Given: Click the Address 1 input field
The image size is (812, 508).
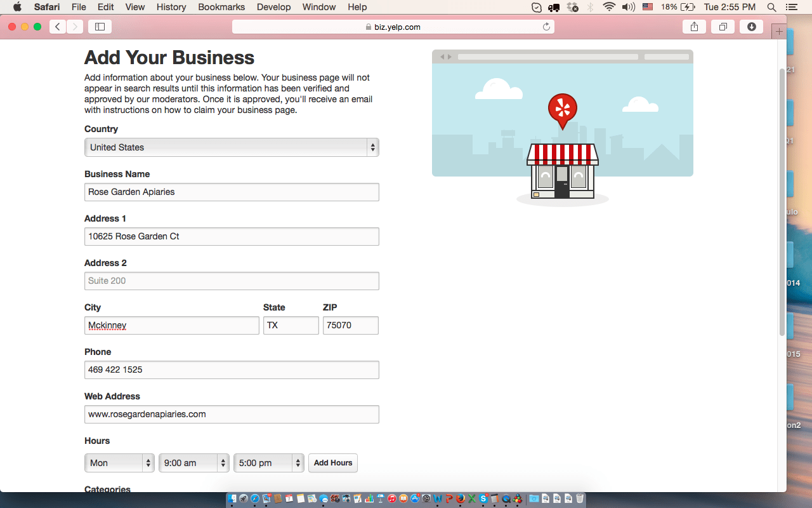Looking at the screenshot, I should [232, 236].
